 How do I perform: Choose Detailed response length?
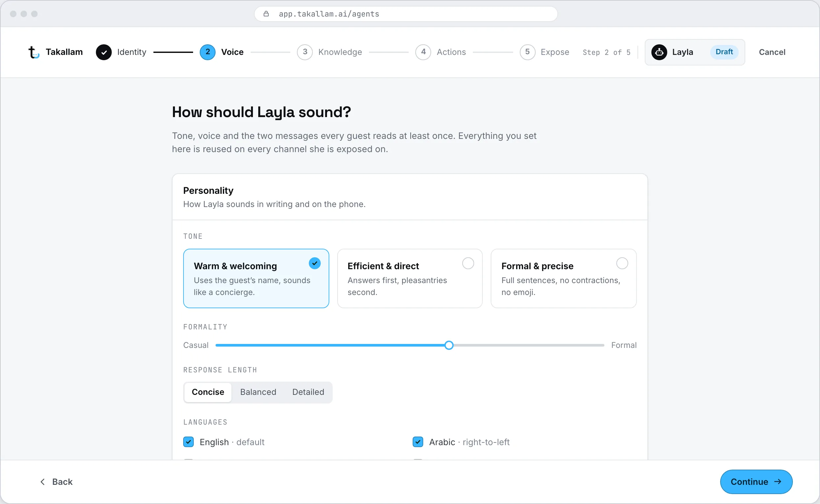click(x=308, y=392)
